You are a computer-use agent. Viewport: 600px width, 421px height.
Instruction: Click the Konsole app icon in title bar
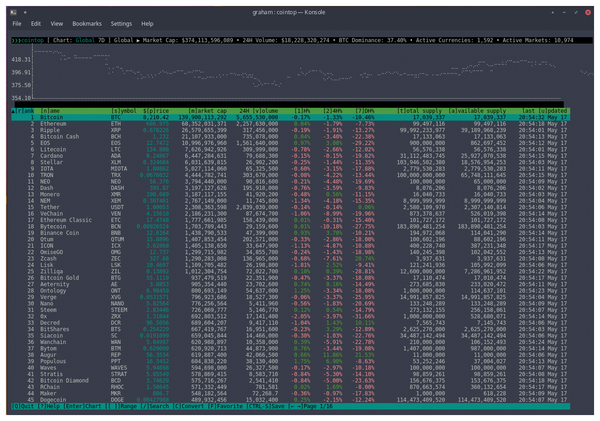click(13, 12)
